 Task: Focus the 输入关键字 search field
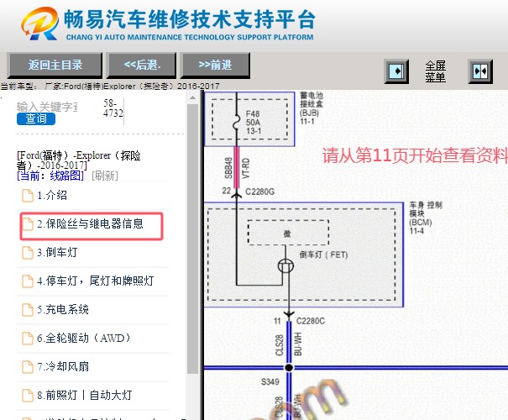coord(47,107)
